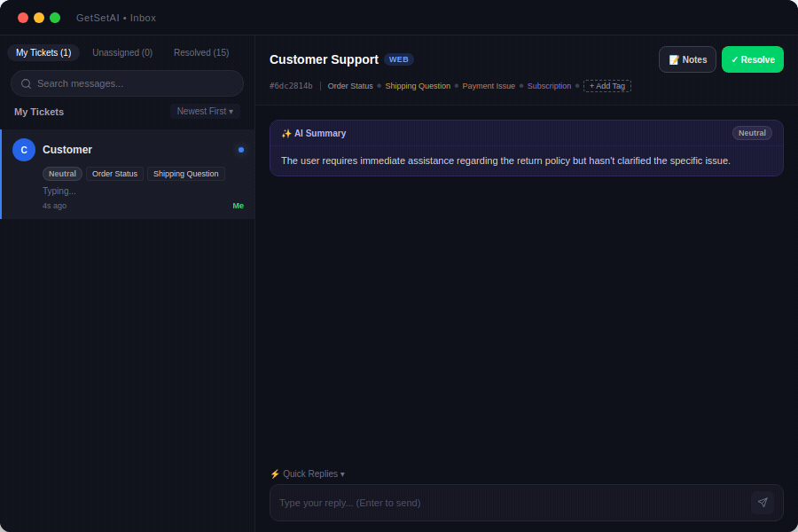Minimize the window with yellow button
Viewport: 798px width, 532px height.
coord(39,18)
